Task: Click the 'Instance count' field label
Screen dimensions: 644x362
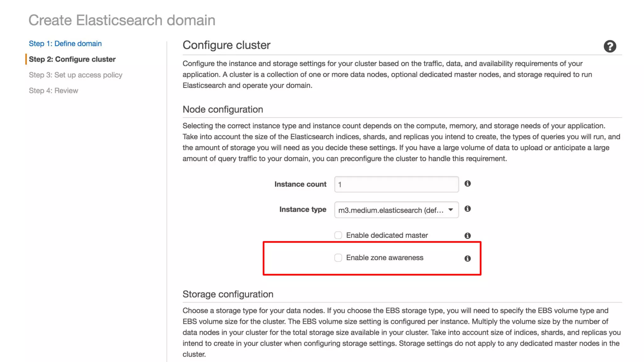Action: coord(300,184)
